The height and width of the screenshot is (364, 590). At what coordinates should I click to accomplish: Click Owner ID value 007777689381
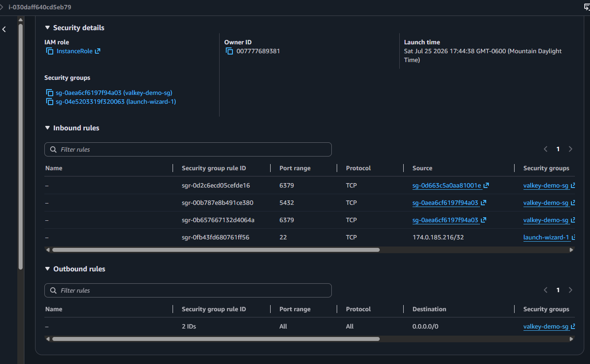(x=258, y=51)
